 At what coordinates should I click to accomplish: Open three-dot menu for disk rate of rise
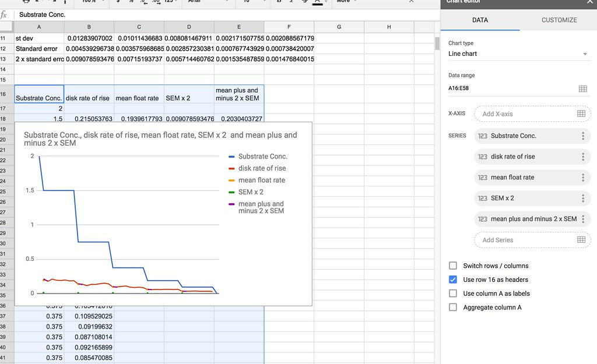[x=582, y=157]
